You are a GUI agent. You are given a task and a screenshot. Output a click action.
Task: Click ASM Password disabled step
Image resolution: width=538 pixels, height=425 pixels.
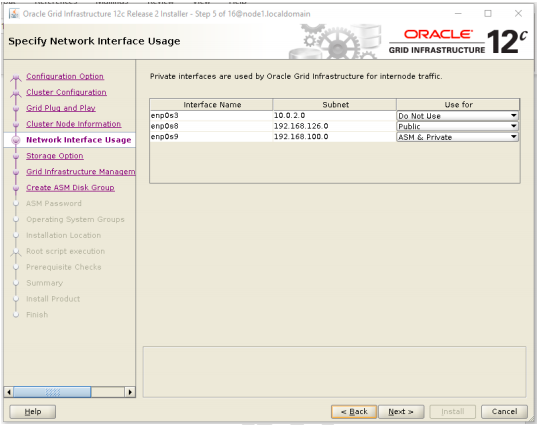coord(54,203)
